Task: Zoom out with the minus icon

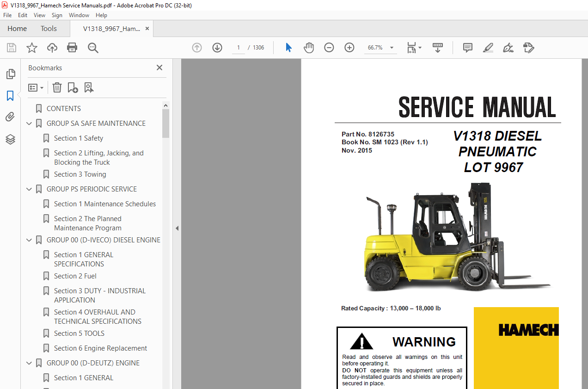Action: point(329,48)
